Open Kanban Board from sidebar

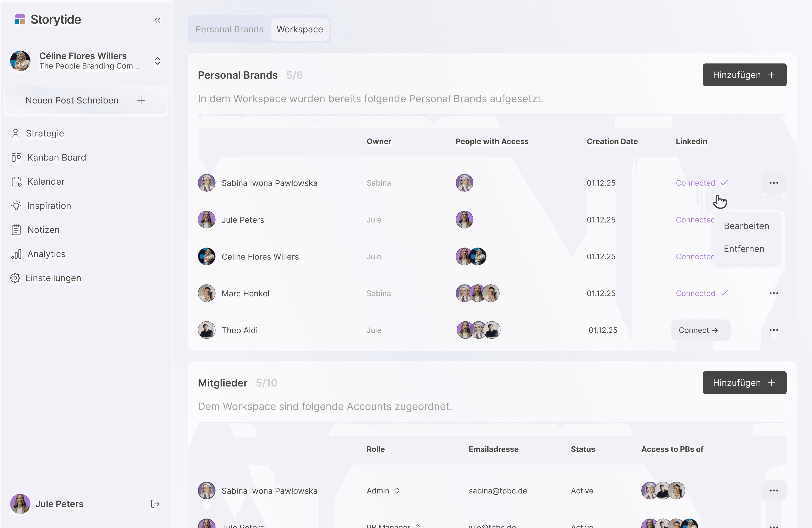pyautogui.click(x=56, y=157)
